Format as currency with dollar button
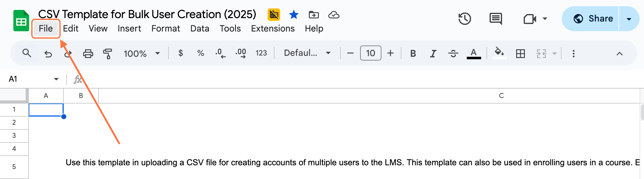The height and width of the screenshot is (179, 644). pos(180,53)
